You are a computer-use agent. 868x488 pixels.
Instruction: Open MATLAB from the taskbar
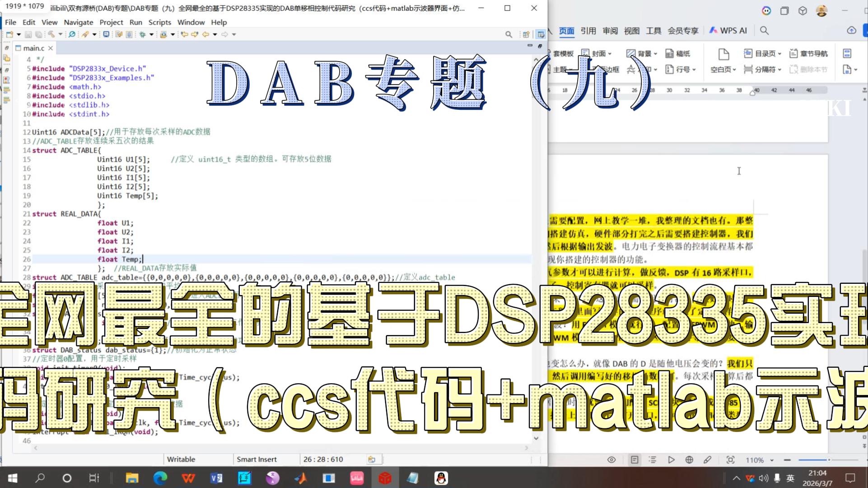pyautogui.click(x=300, y=478)
